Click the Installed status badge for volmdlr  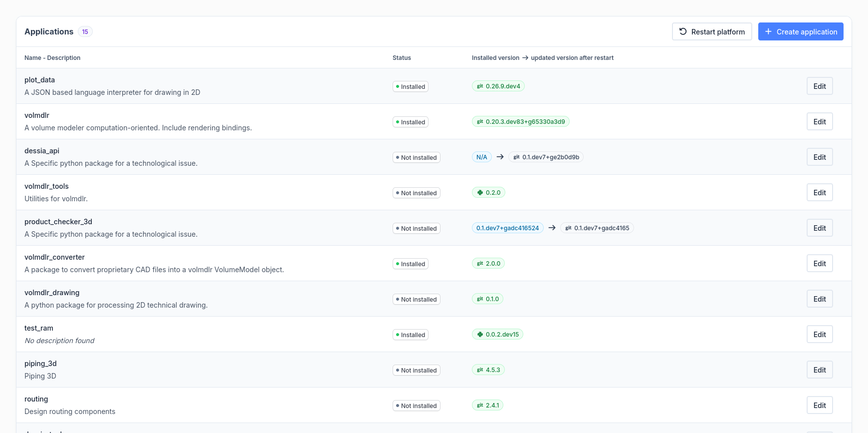click(x=410, y=122)
